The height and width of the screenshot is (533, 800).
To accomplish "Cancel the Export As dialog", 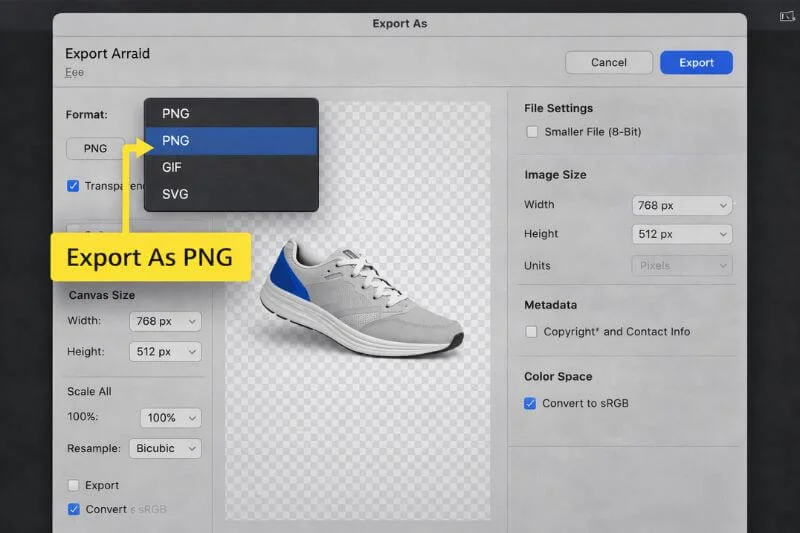I will [609, 63].
